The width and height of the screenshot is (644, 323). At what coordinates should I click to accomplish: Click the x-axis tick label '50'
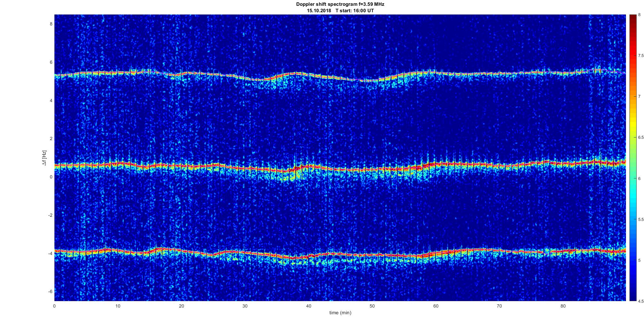click(x=372, y=306)
